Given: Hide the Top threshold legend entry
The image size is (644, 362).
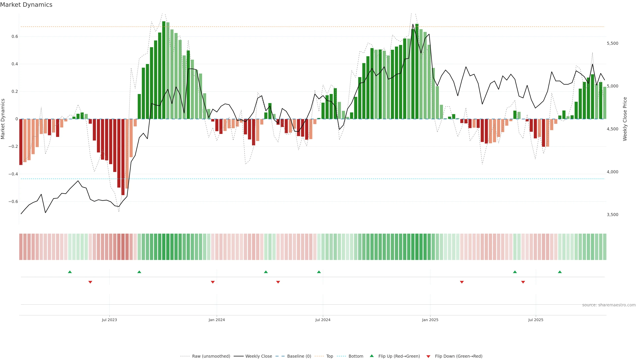Looking at the screenshot, I should [x=330, y=356].
